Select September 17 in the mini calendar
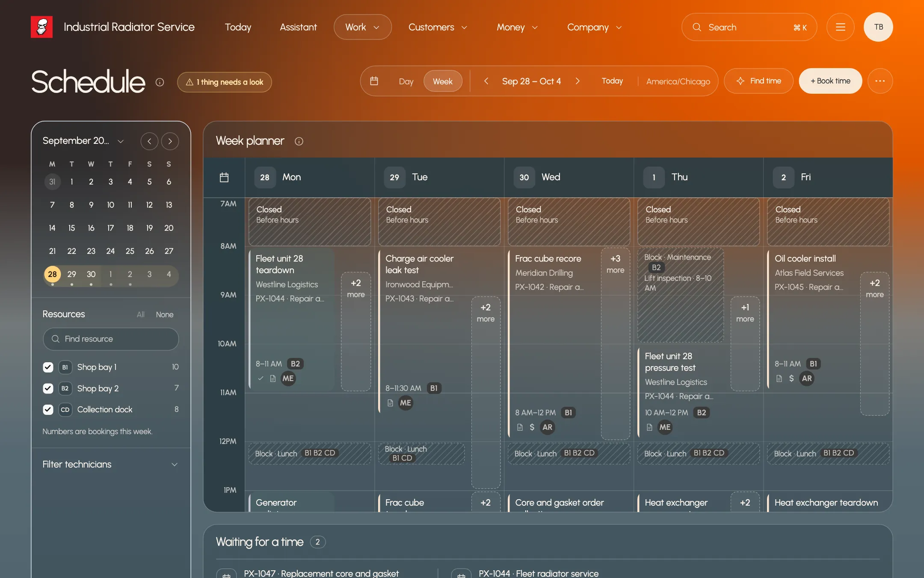Screen dimensions: 924x578 pos(110,228)
